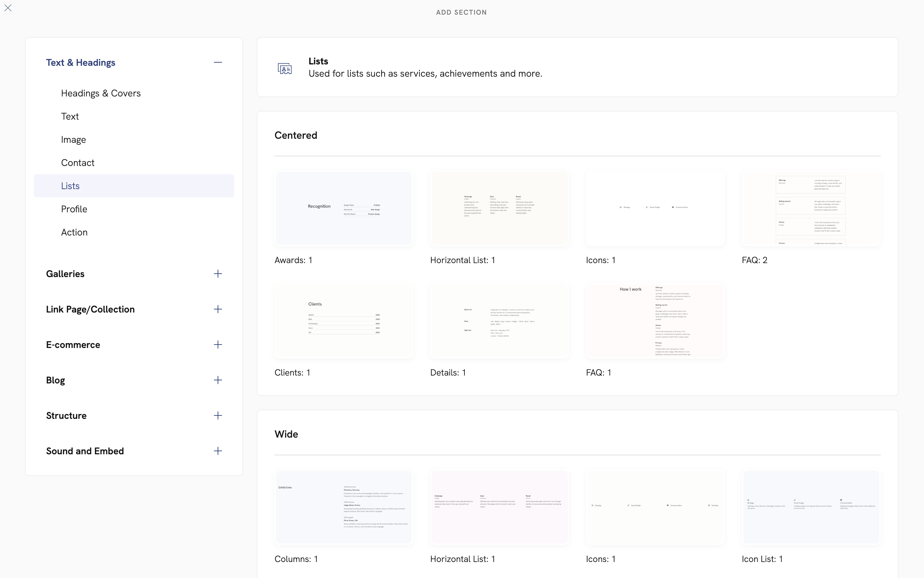Expand the Link Page/Collection category
This screenshot has width=924, height=578.
[x=218, y=309]
